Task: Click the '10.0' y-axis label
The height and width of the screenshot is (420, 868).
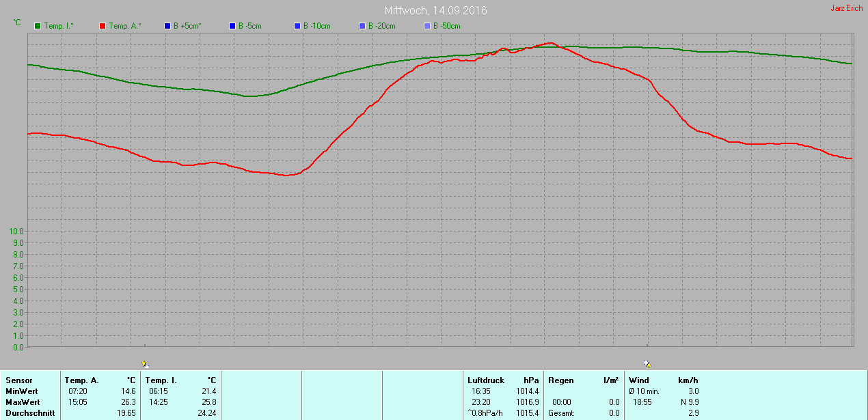Action: pos(17,231)
